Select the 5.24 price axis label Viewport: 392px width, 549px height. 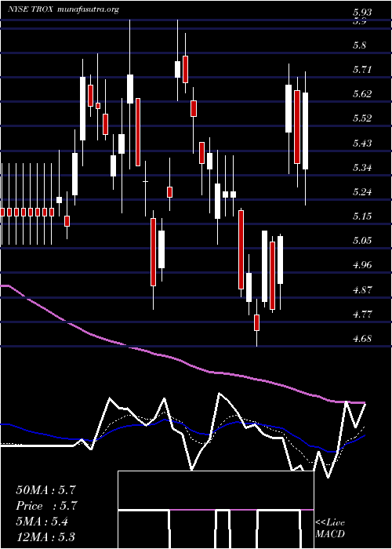pos(362,192)
